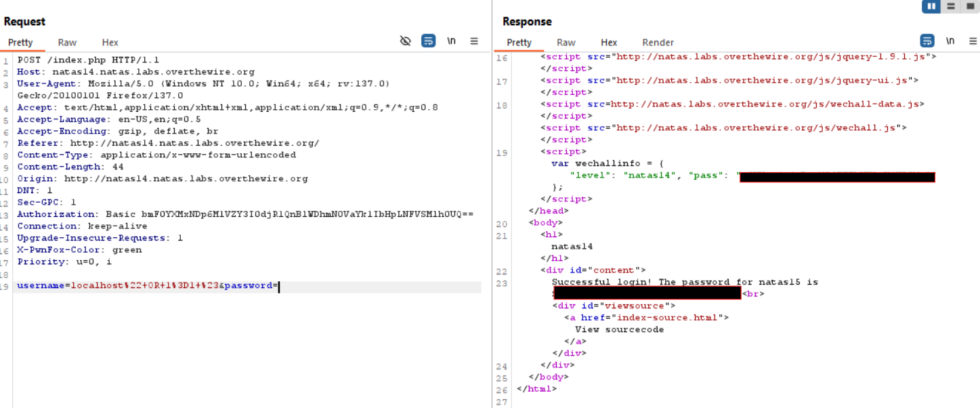Click the jquery-1.9.1.js script line in the response
980x408 pixels.
click(738, 57)
